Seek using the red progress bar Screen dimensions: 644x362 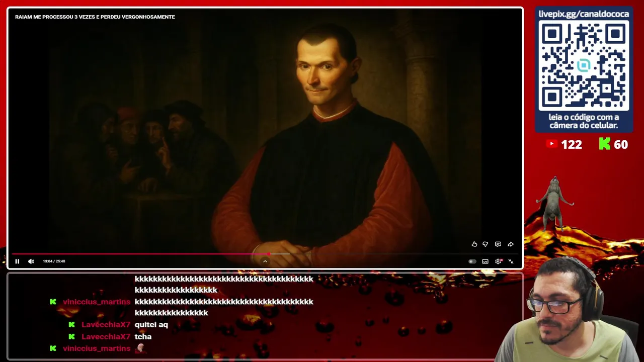[141, 254]
